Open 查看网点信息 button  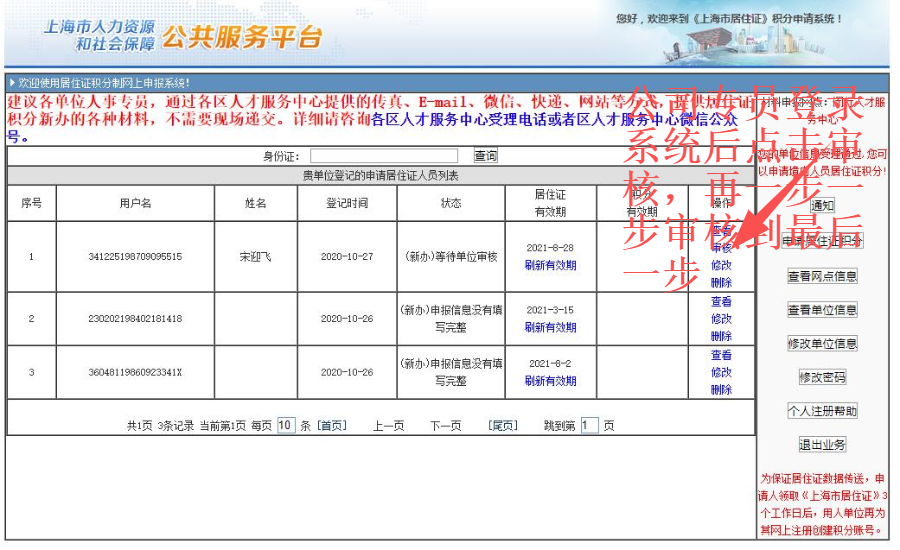(x=823, y=276)
